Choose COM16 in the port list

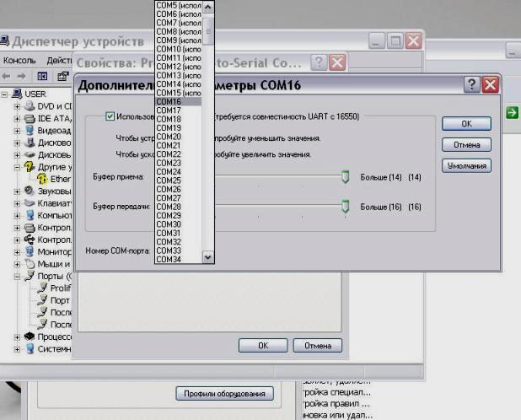click(x=178, y=102)
